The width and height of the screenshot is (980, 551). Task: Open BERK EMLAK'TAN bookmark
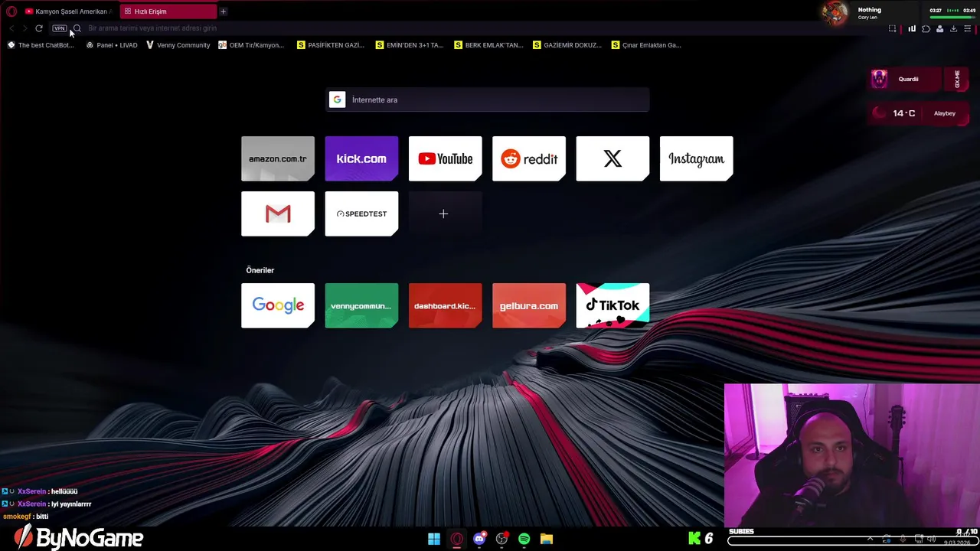tap(488, 45)
